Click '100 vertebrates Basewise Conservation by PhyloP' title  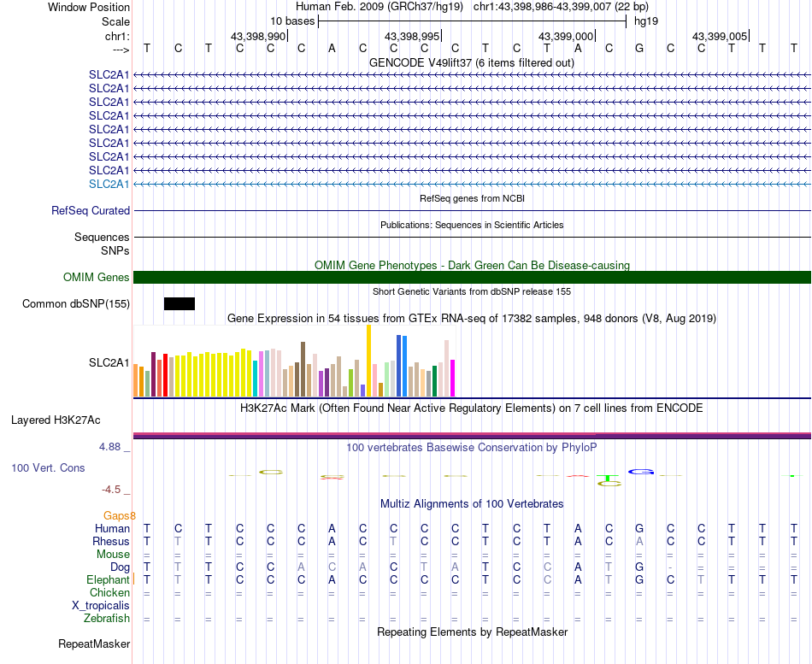pos(472,447)
